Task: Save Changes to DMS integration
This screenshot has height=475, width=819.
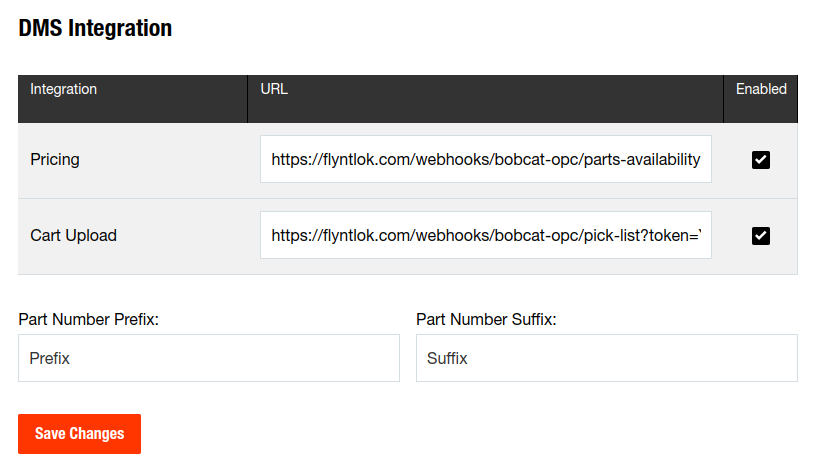Action: pyautogui.click(x=79, y=434)
